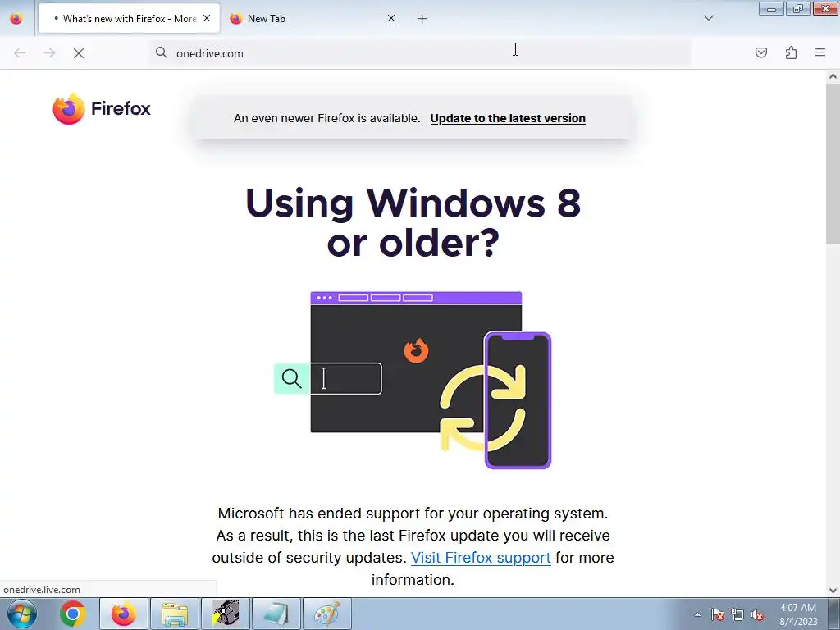Click the address bar showing onedrive.com

coord(421,53)
